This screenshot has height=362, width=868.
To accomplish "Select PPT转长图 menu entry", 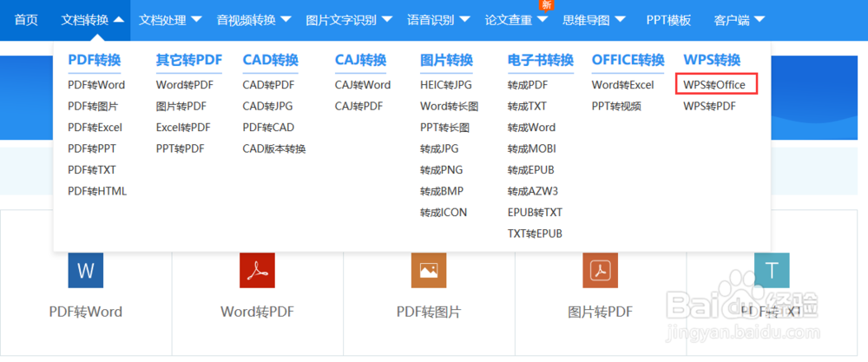I will (x=444, y=128).
